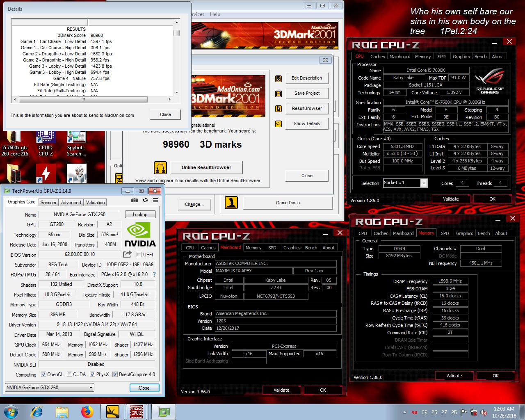Image resolution: width=525 pixels, height=420 pixels.
Task: Select SPD tab in CPU-Z Mainboard window
Action: [x=272, y=248]
